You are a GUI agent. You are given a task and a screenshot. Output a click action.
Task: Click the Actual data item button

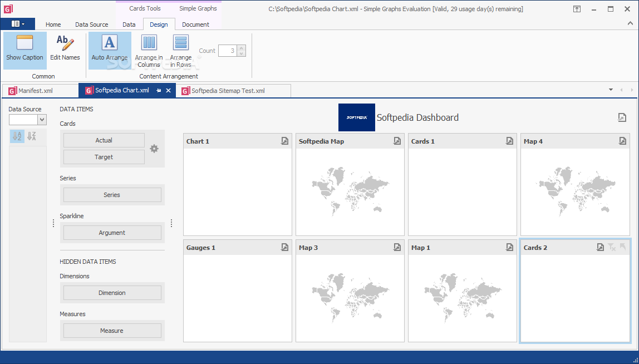(104, 140)
